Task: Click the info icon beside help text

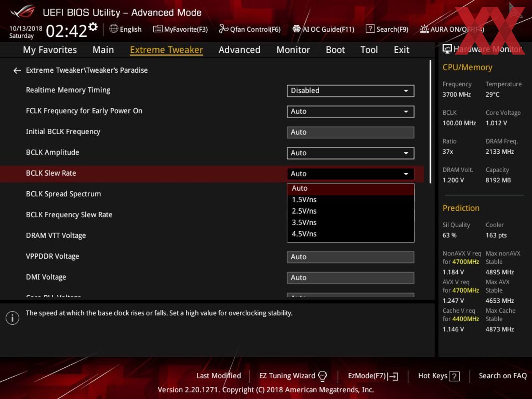Action: pos(13,318)
